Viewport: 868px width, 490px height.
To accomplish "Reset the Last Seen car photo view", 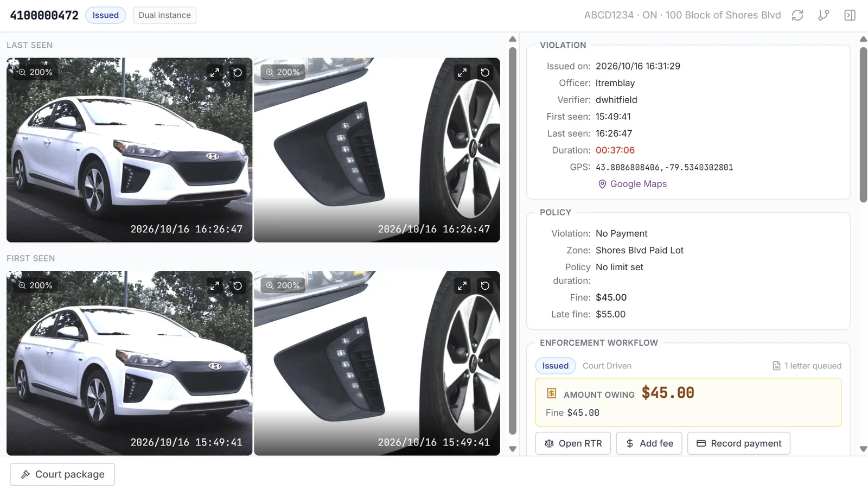I will click(x=238, y=73).
